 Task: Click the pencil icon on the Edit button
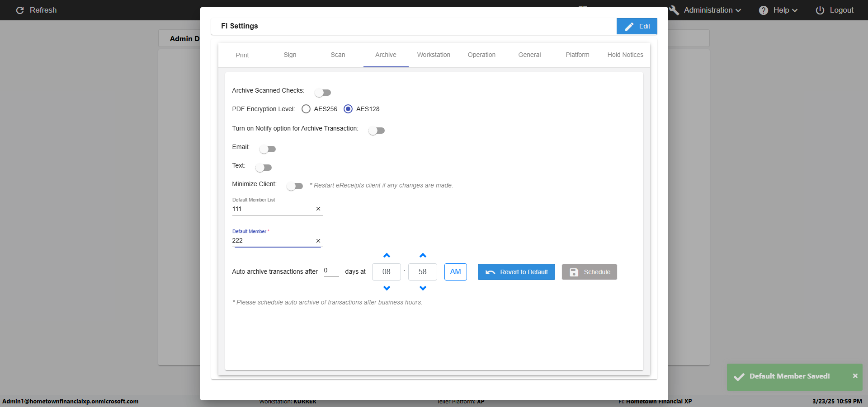629,27
